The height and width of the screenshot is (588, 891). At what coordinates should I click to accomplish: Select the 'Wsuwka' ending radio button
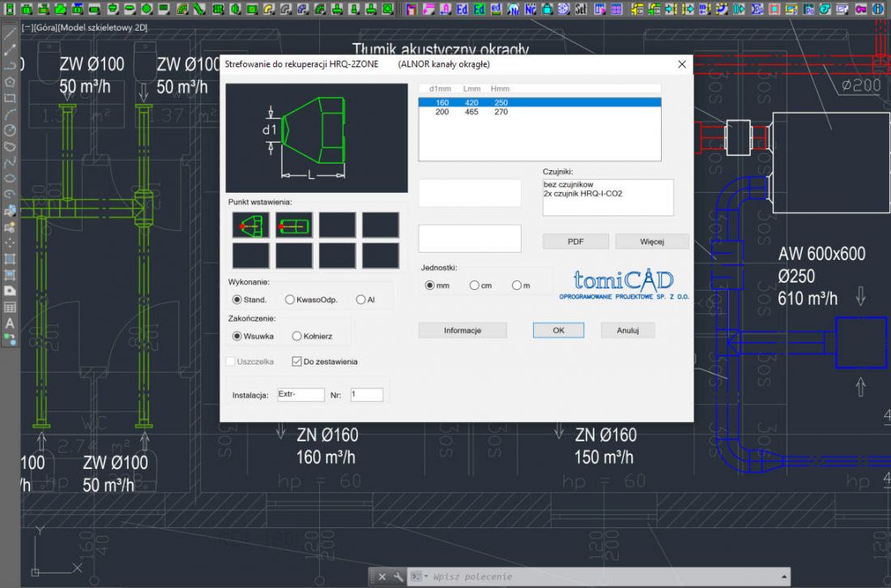coord(237,336)
